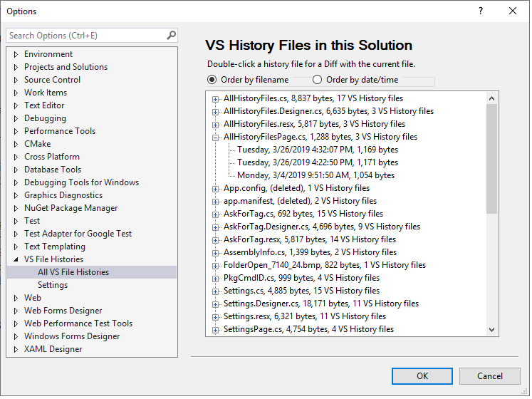Expand SettingsPage.cs history node
The width and height of the screenshot is (532, 399).
(x=215, y=330)
